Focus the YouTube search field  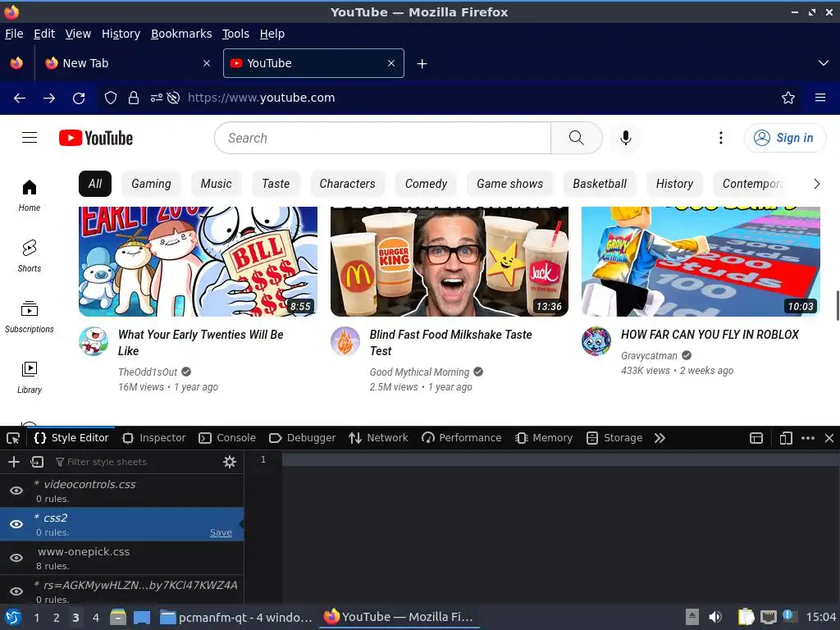pyautogui.click(x=383, y=138)
